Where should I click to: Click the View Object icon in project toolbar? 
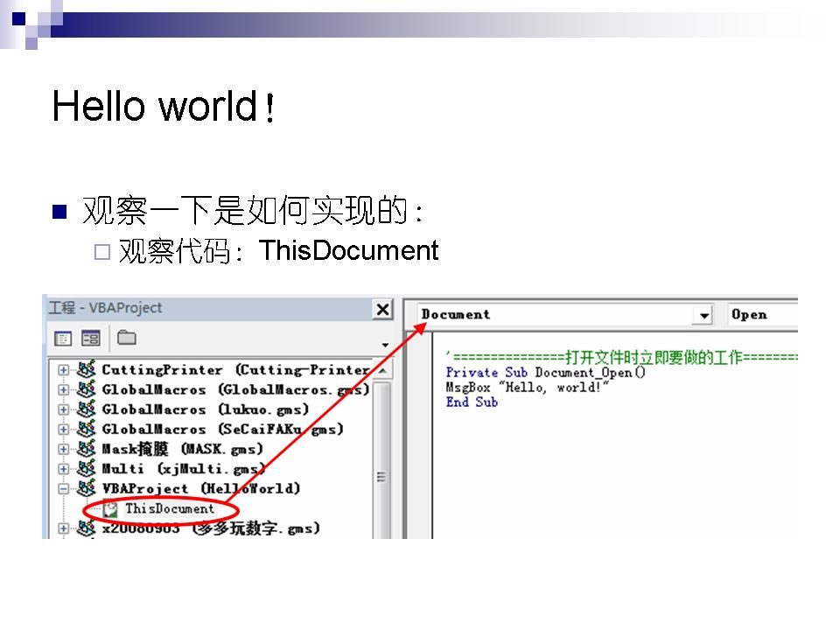coord(90,339)
